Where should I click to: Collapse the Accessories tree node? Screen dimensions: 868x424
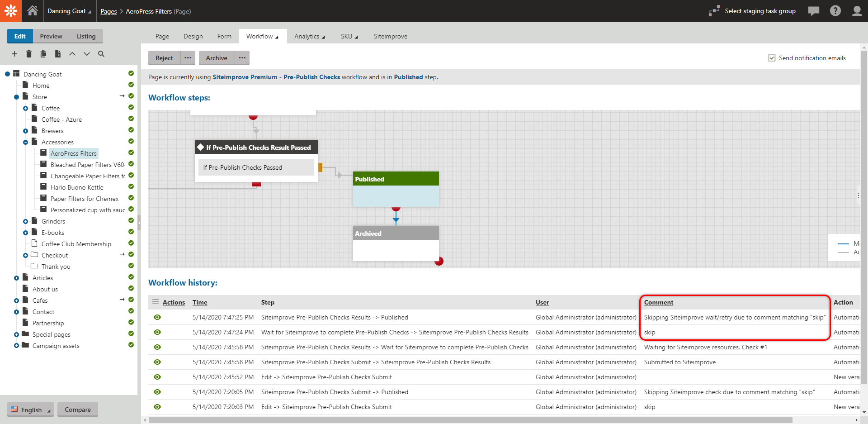25,142
